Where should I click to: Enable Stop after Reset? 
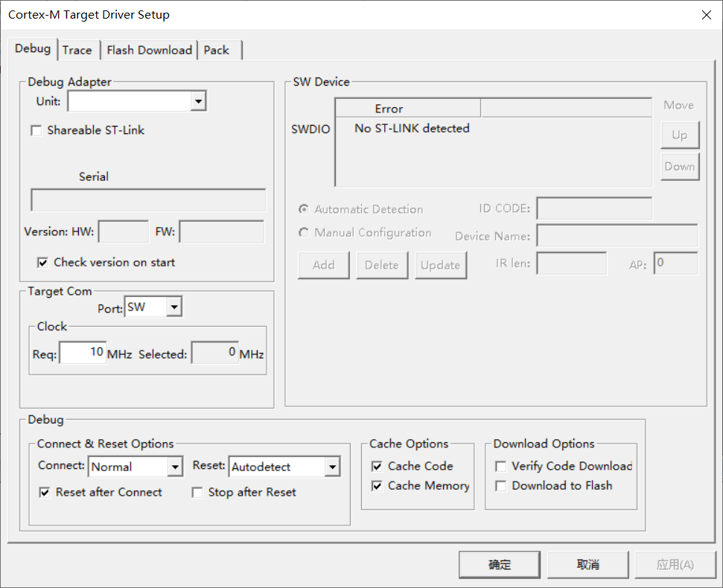point(197,492)
